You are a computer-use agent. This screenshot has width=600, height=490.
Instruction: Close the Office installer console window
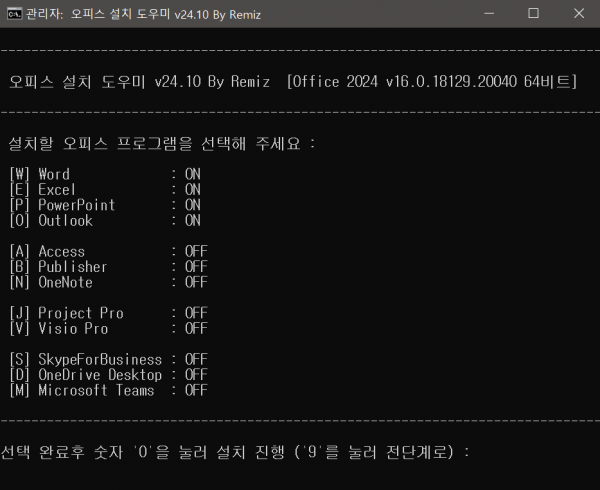coord(579,14)
